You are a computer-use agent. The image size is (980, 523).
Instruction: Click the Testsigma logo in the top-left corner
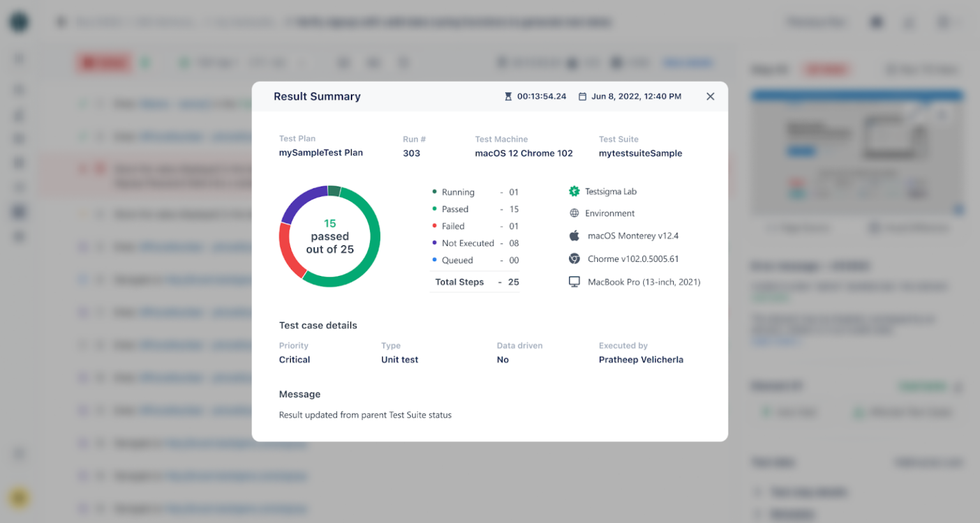[19, 21]
